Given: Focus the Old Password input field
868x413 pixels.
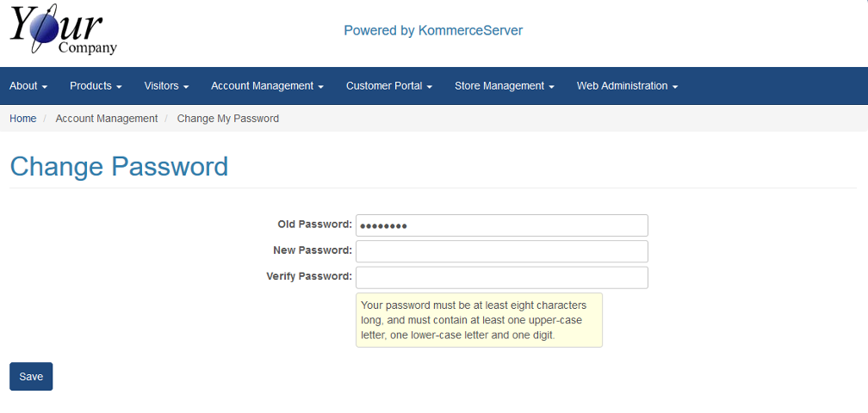Looking at the screenshot, I should pos(501,225).
